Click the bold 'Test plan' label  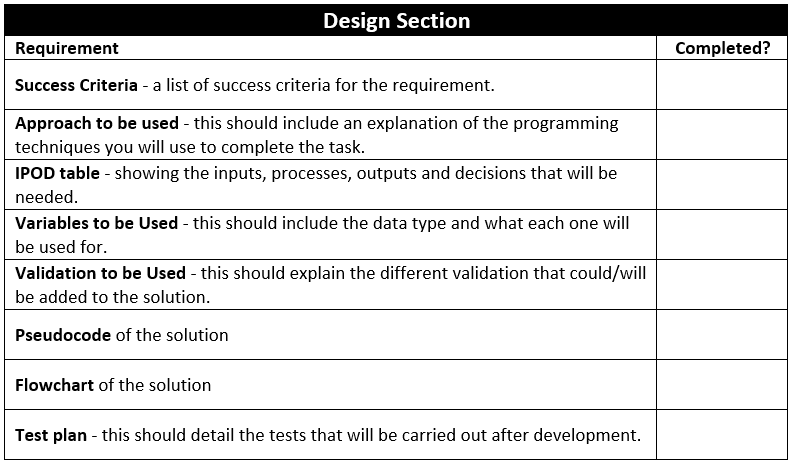tap(50, 435)
